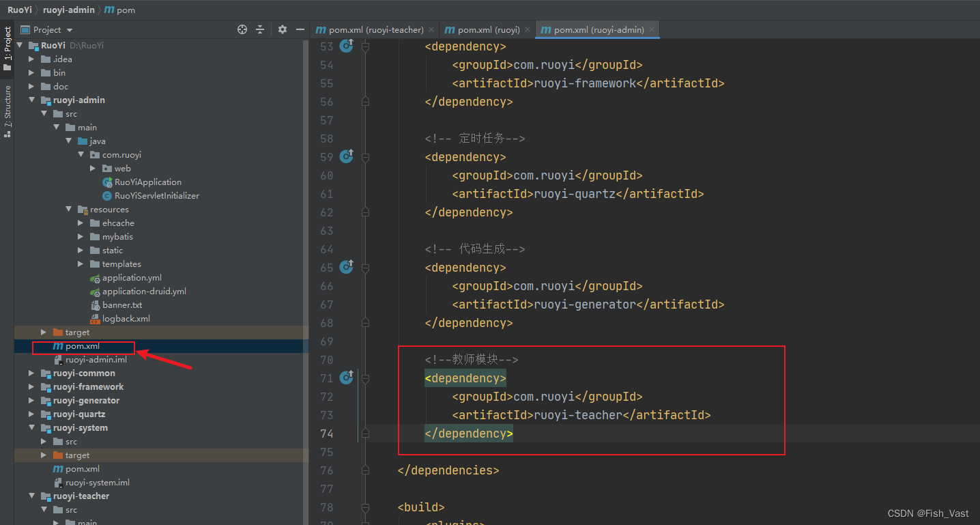Click gutter marker icon on line 59

(347, 156)
